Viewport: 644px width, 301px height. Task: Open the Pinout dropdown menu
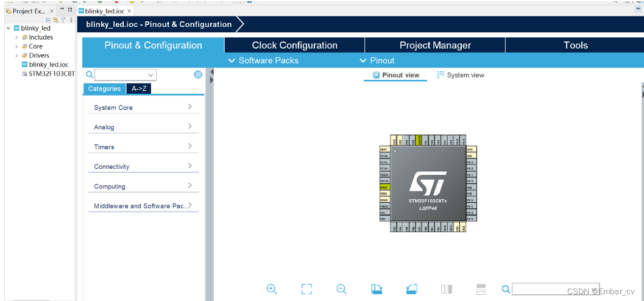(377, 60)
